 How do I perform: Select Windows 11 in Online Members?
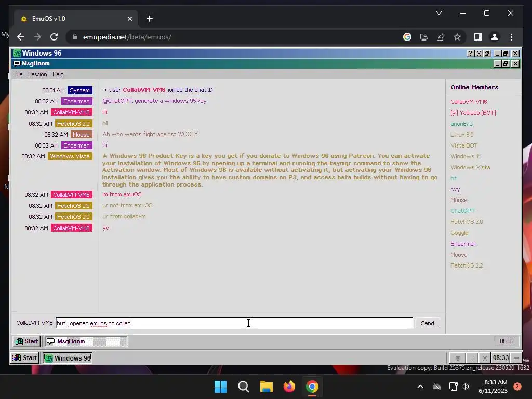point(465,156)
